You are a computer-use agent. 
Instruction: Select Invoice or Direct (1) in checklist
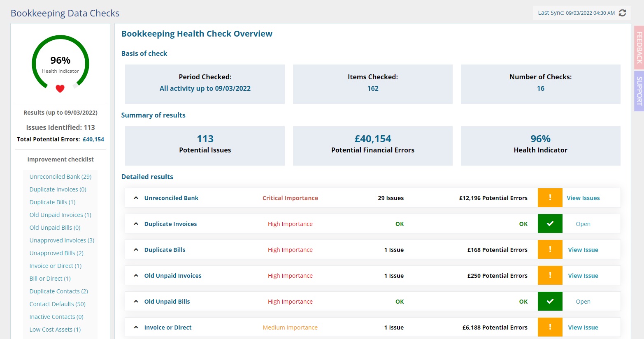56,266
